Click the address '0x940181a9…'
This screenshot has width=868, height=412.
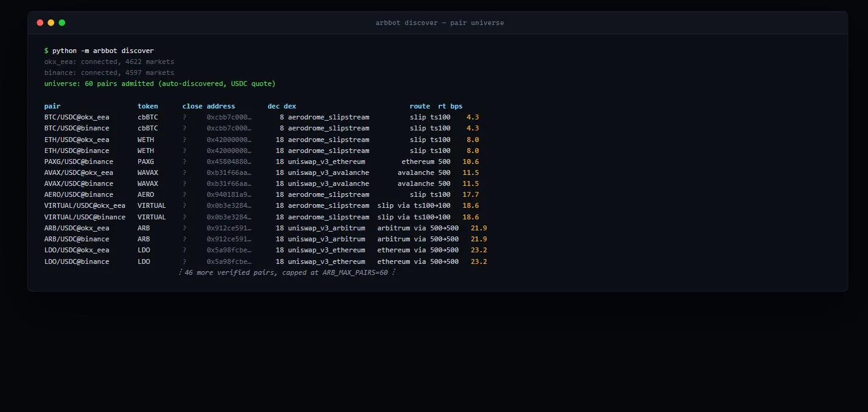coord(229,194)
